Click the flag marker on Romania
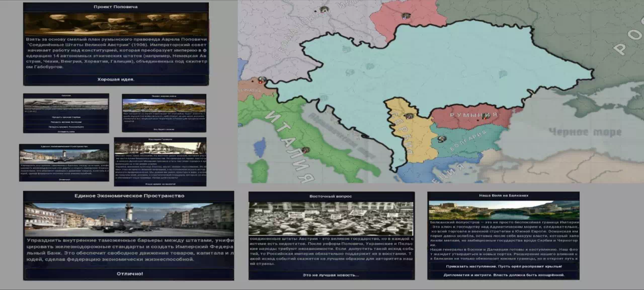The width and height of the screenshot is (644, 290). (485, 117)
